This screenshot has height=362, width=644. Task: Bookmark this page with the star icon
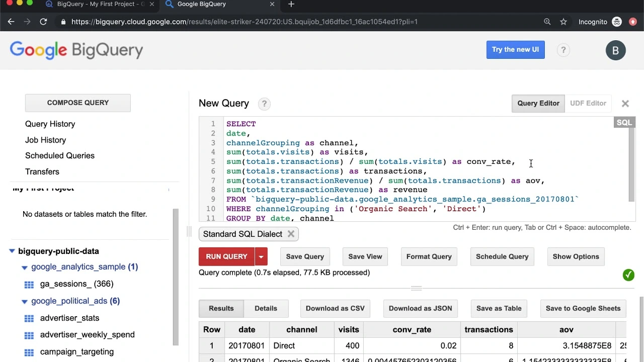coord(563,22)
